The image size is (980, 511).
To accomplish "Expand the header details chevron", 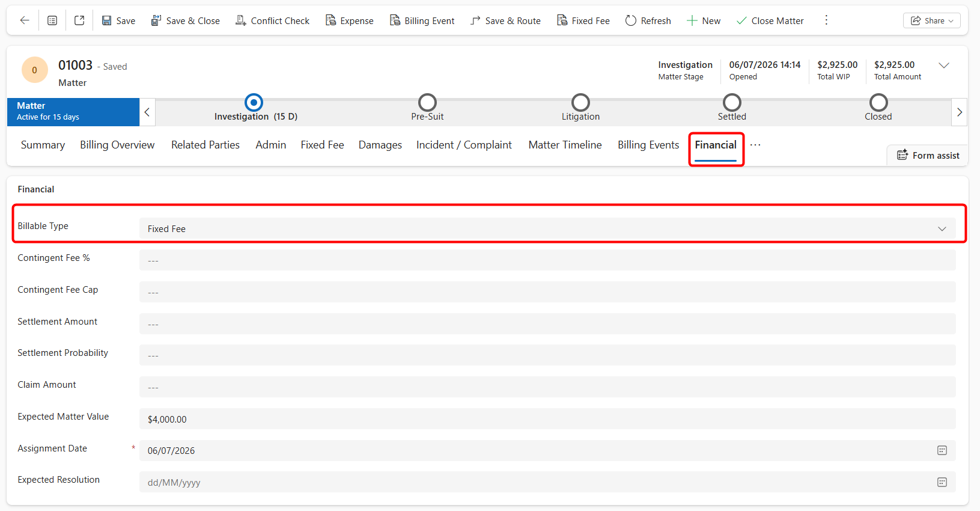I will pyautogui.click(x=944, y=66).
